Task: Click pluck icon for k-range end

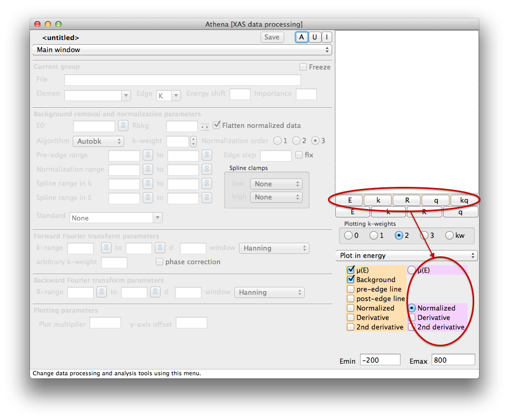Action: coord(159,247)
